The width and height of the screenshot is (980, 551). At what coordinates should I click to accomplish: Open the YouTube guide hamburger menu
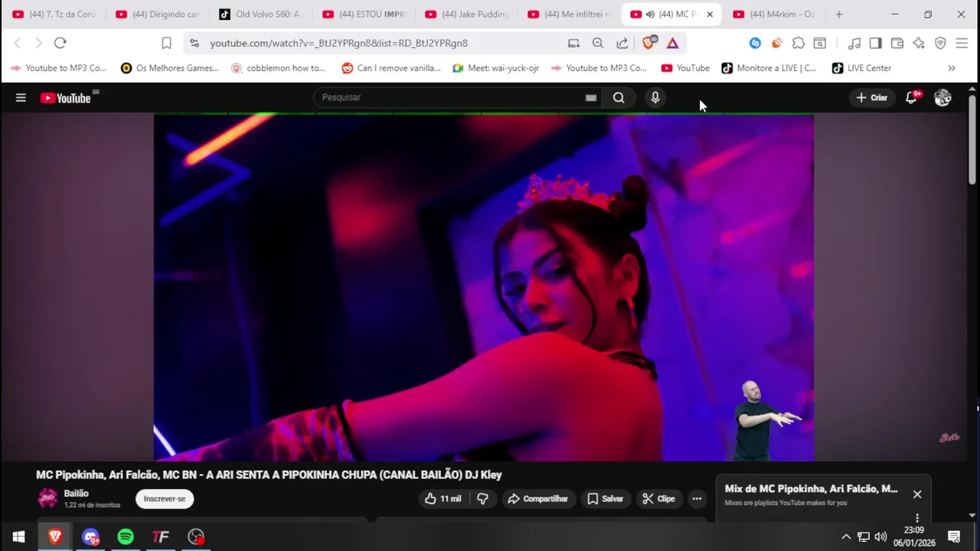21,98
